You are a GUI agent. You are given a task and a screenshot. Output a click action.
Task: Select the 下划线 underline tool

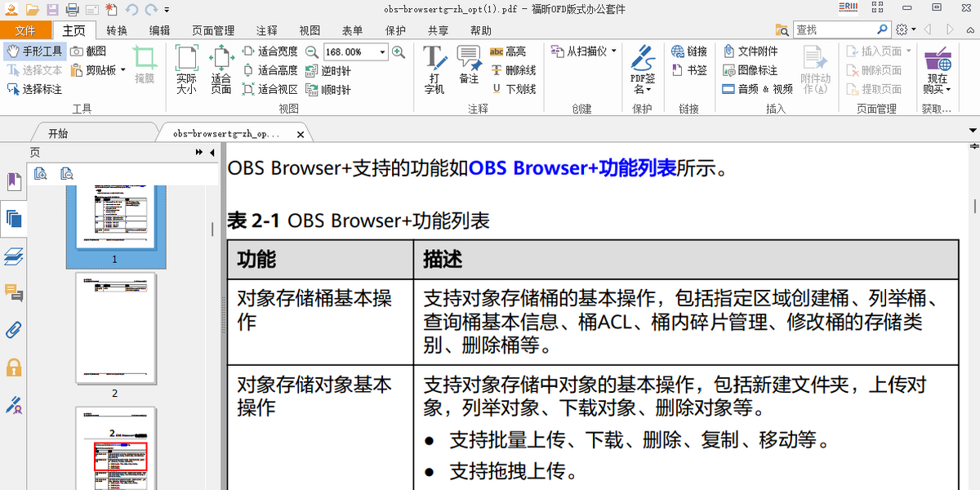point(513,89)
